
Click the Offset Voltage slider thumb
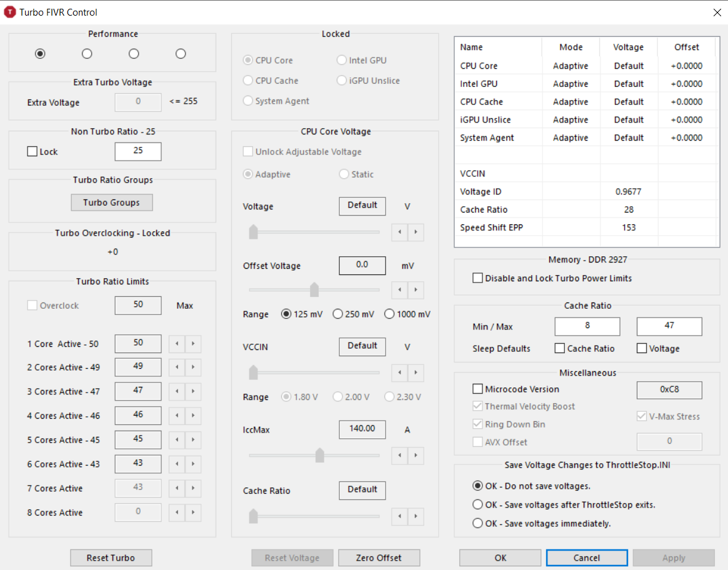coord(314,289)
